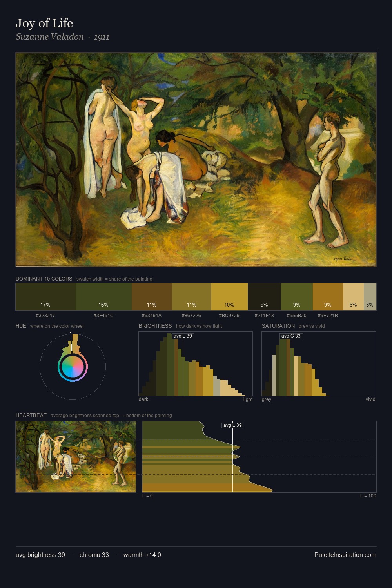
Task: Pick the 10% golden swatch
Action: pyautogui.click(x=229, y=297)
